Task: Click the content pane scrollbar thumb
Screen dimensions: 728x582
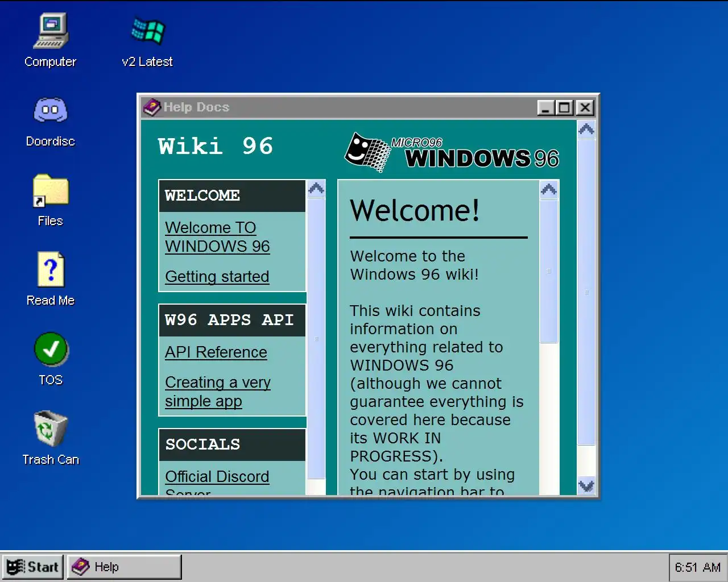Action: click(549, 271)
